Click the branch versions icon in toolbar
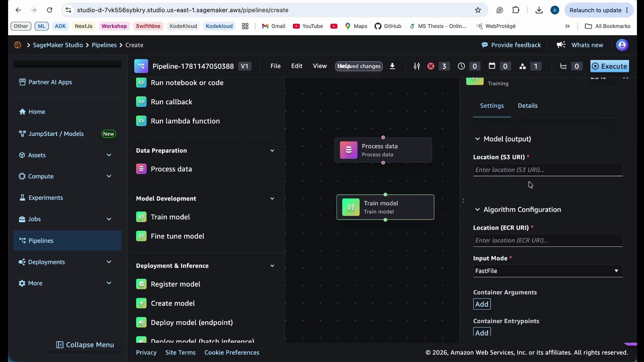644x362 pixels. point(563,66)
